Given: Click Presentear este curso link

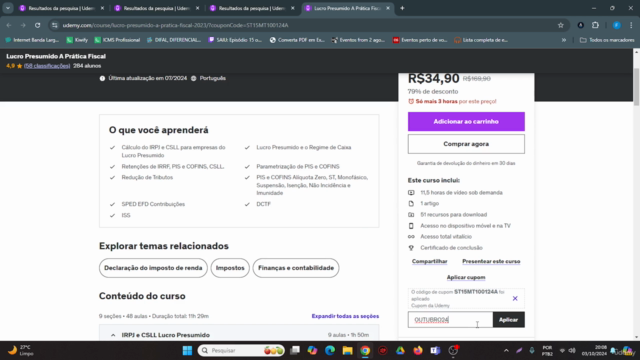Looking at the screenshot, I should click(491, 261).
